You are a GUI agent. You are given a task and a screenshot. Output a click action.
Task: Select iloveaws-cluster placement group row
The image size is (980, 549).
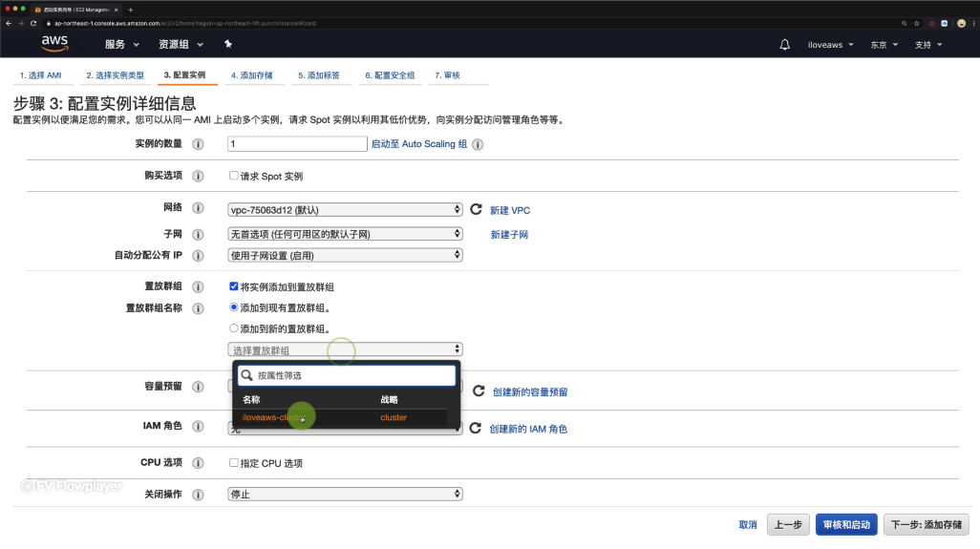(341, 417)
